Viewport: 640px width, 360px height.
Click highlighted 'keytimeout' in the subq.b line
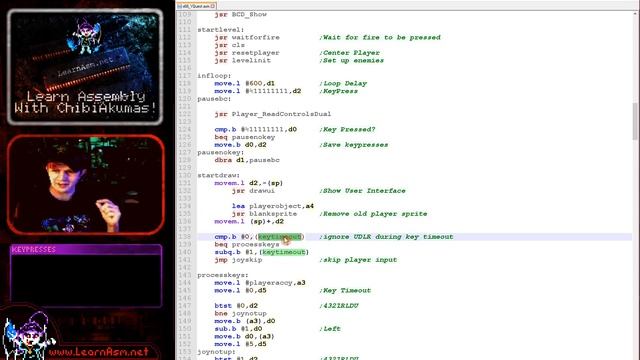coord(284,252)
